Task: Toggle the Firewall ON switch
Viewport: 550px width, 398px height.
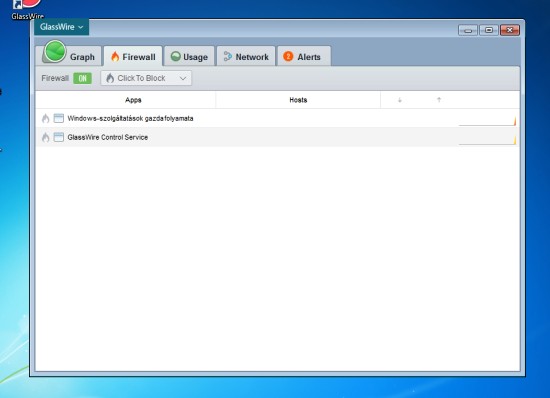Action: point(82,78)
